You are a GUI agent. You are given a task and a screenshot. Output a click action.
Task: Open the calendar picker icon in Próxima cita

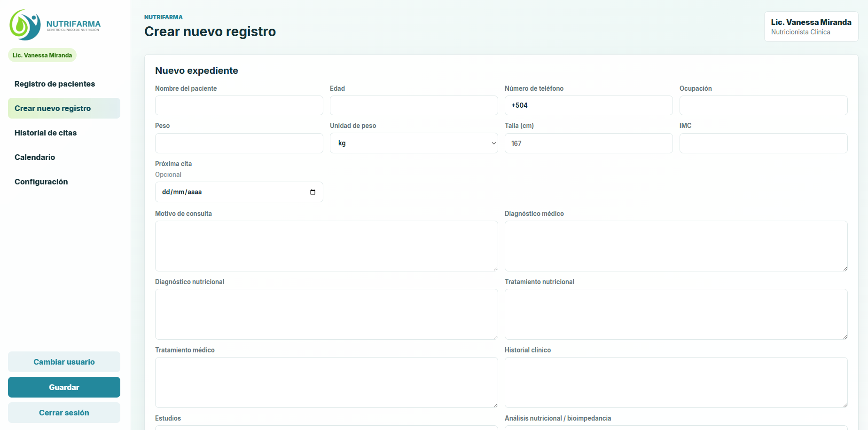(313, 192)
